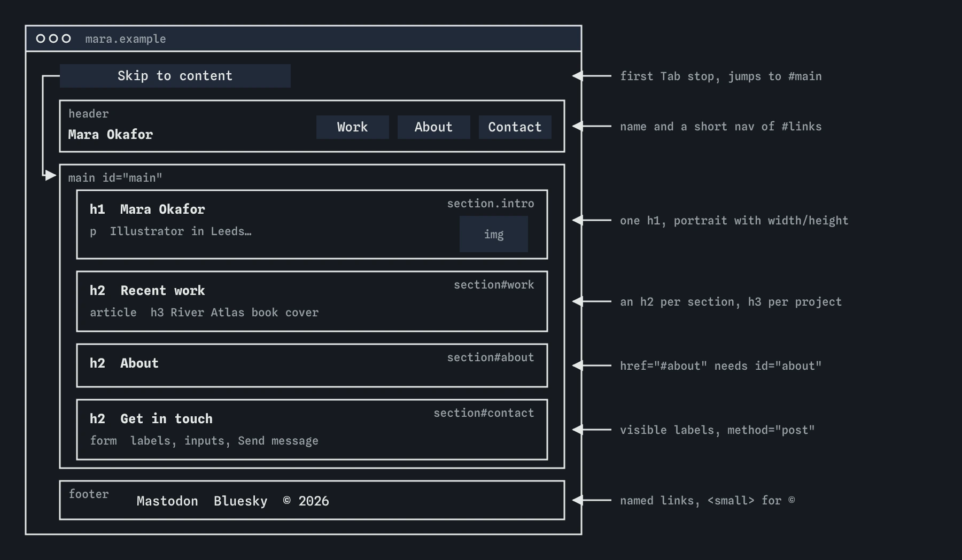Image resolution: width=962 pixels, height=560 pixels.
Task: Open the Work nav link
Action: [x=353, y=127]
